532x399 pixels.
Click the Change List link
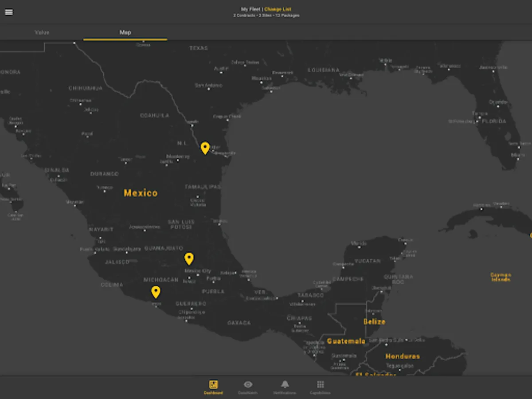278,9
